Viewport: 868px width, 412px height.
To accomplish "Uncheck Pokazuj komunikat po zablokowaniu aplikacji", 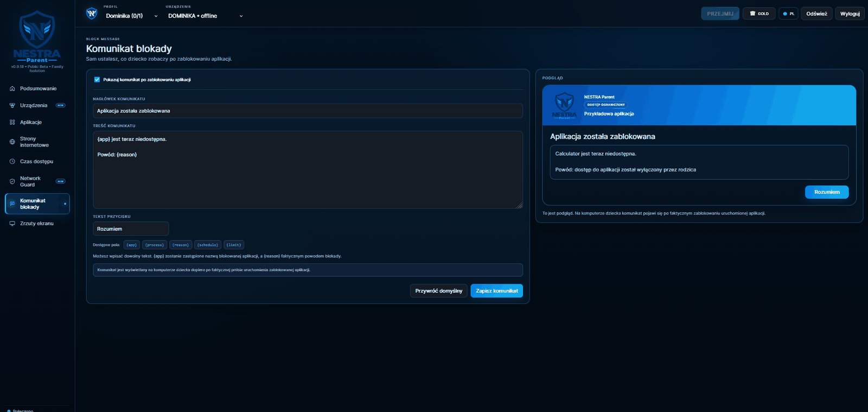I will pyautogui.click(x=97, y=80).
